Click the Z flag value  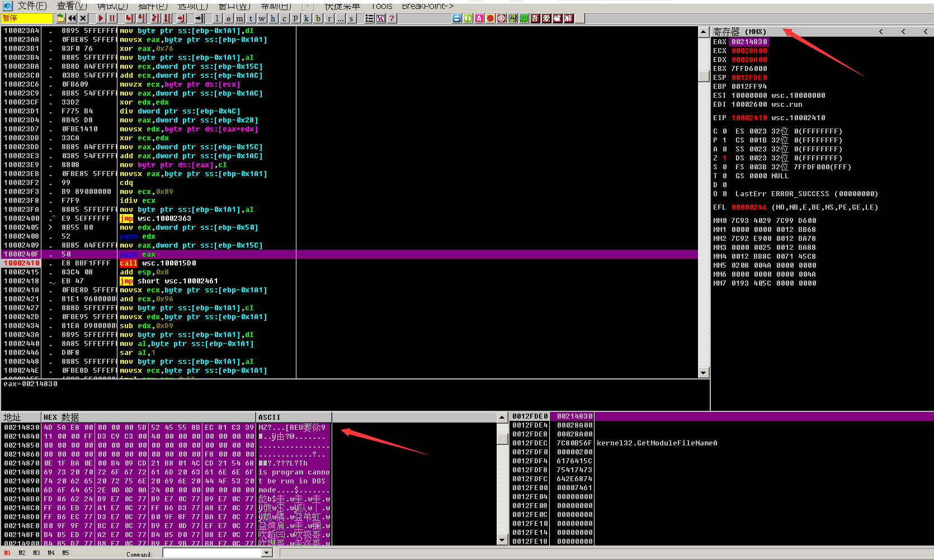pos(724,158)
